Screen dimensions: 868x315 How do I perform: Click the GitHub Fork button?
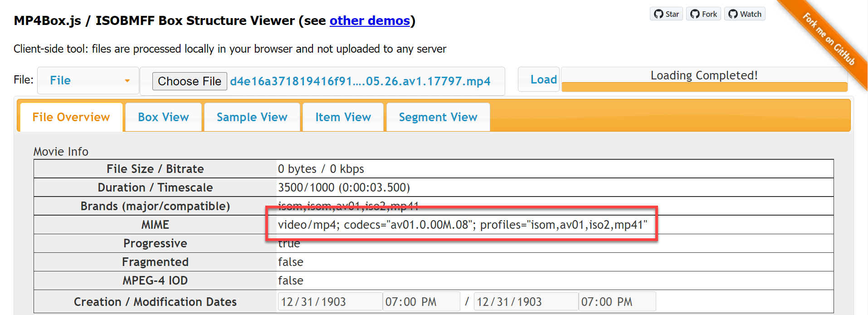(703, 14)
